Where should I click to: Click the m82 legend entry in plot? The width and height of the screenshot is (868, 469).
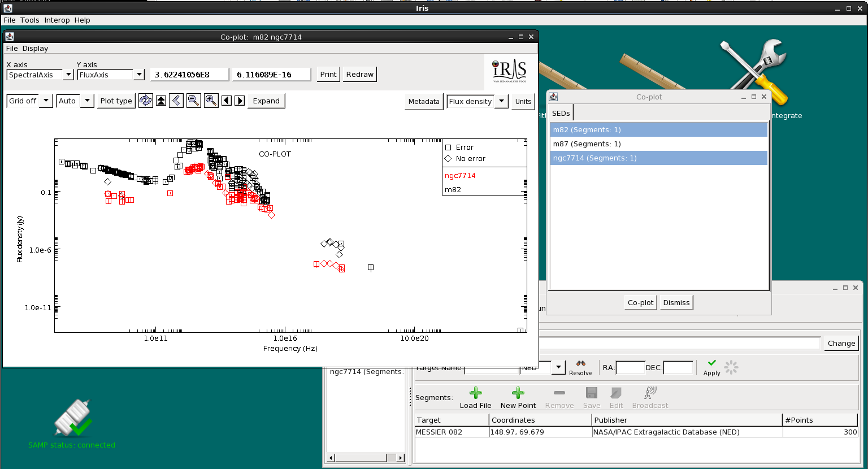point(453,189)
